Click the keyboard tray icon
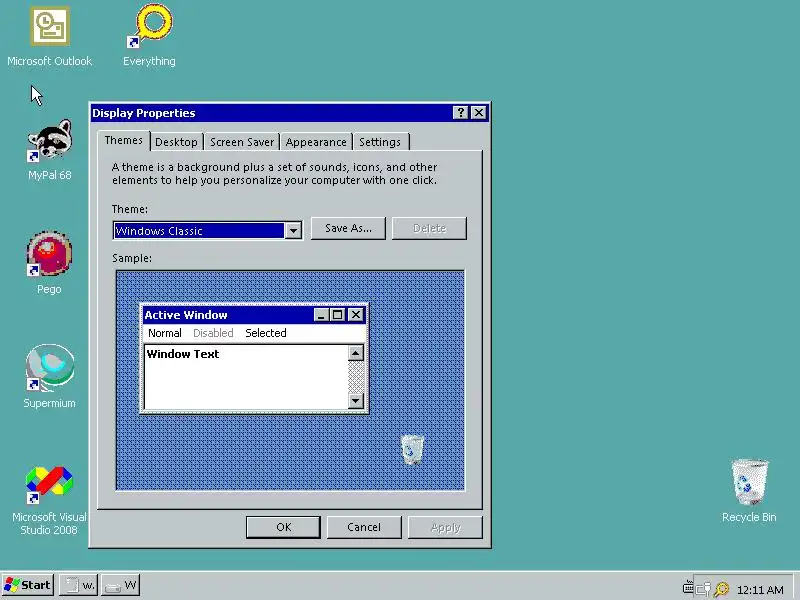 pos(688,588)
